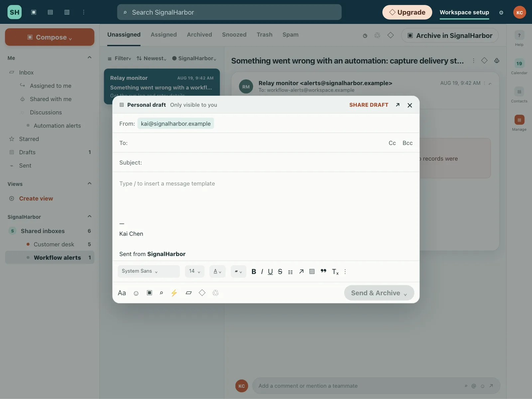Open the font size 14 dropdown
The image size is (532, 399).
[x=195, y=271]
